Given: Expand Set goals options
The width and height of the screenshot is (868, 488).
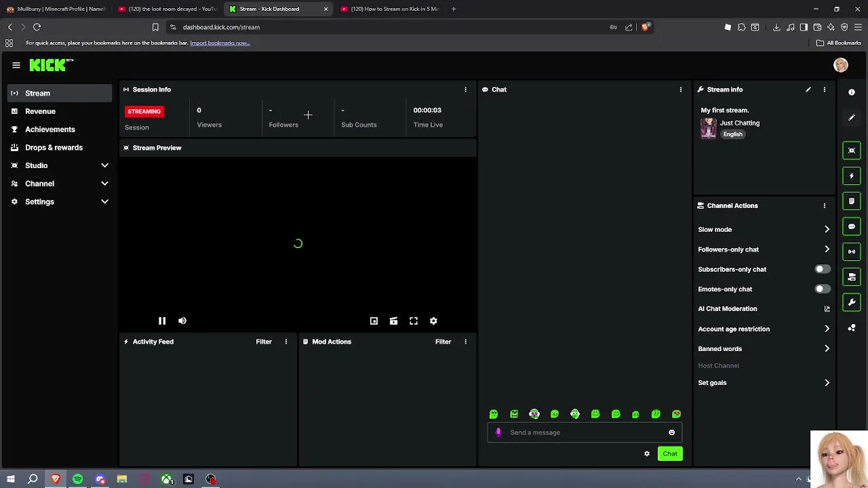Looking at the screenshot, I should point(827,382).
